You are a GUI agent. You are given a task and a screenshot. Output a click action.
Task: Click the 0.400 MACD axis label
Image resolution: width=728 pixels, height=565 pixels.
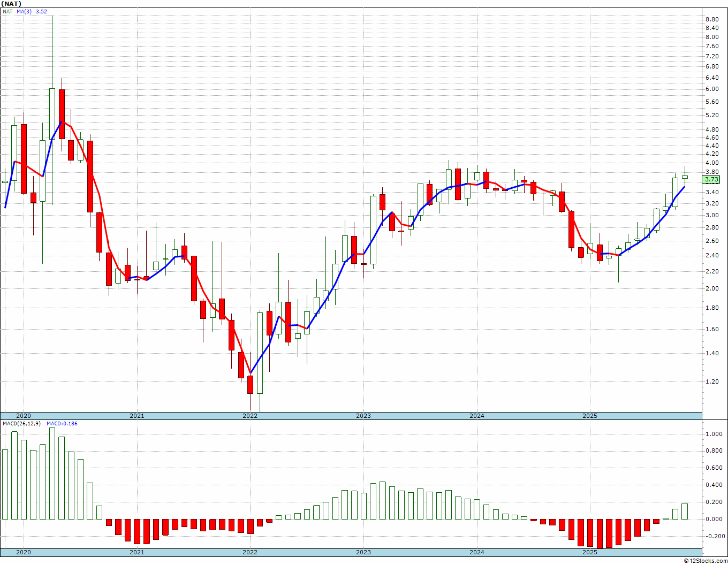point(713,485)
